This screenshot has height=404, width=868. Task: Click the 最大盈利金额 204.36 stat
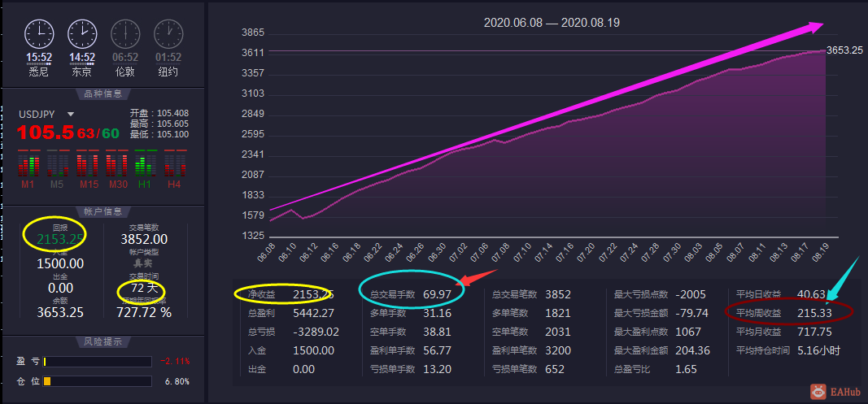coord(662,350)
